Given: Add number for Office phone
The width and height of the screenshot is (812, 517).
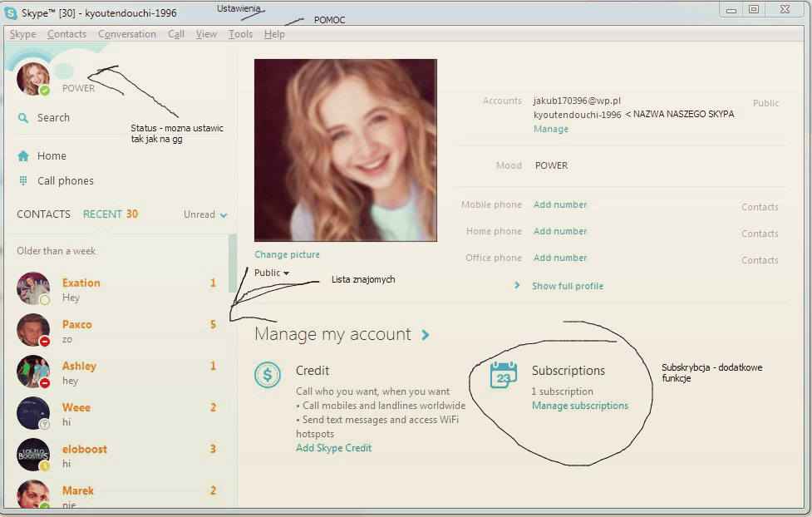Looking at the screenshot, I should pyautogui.click(x=560, y=258).
